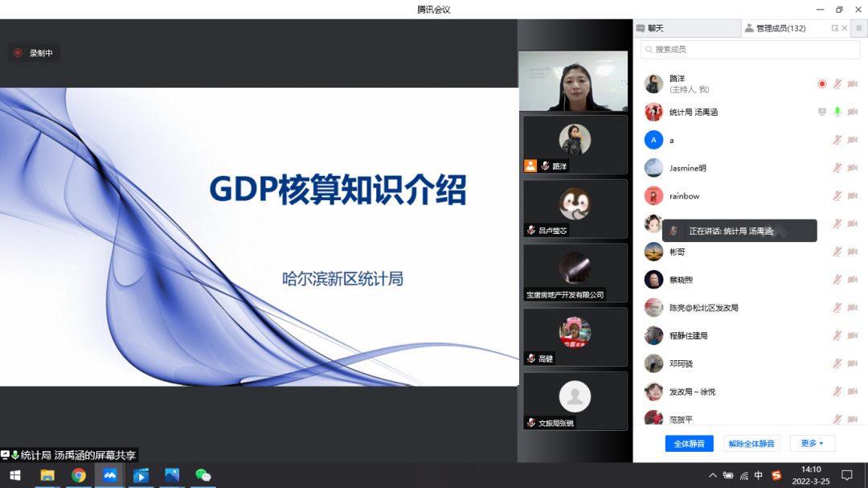The image size is (868, 488).
Task: Toggle Jasmine明's microphone icon
Action: tap(837, 167)
